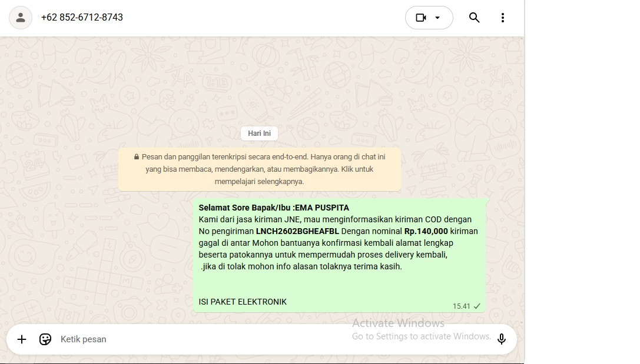Start a video call with camera icon
Screen dimensions: 640x364
[421, 18]
